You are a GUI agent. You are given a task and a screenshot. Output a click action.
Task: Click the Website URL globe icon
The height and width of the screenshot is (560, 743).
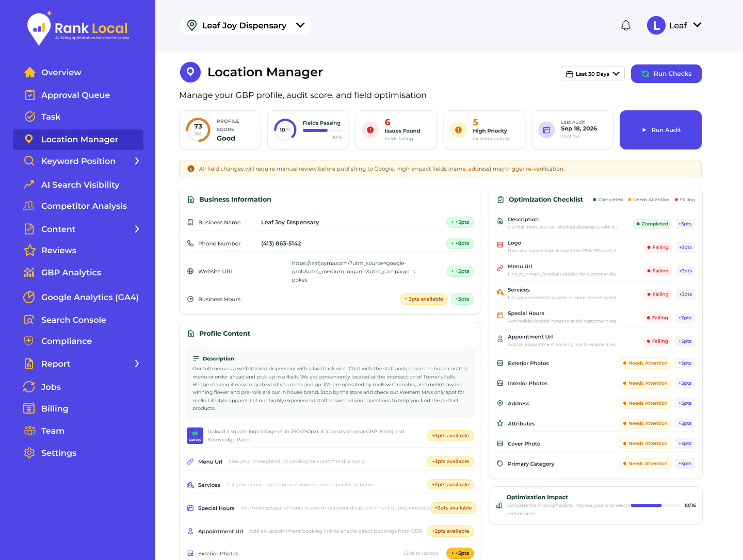coord(190,271)
